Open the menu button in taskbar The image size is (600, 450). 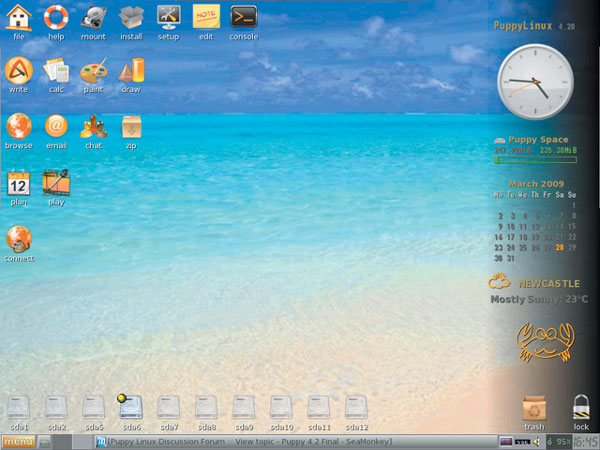click(x=18, y=441)
